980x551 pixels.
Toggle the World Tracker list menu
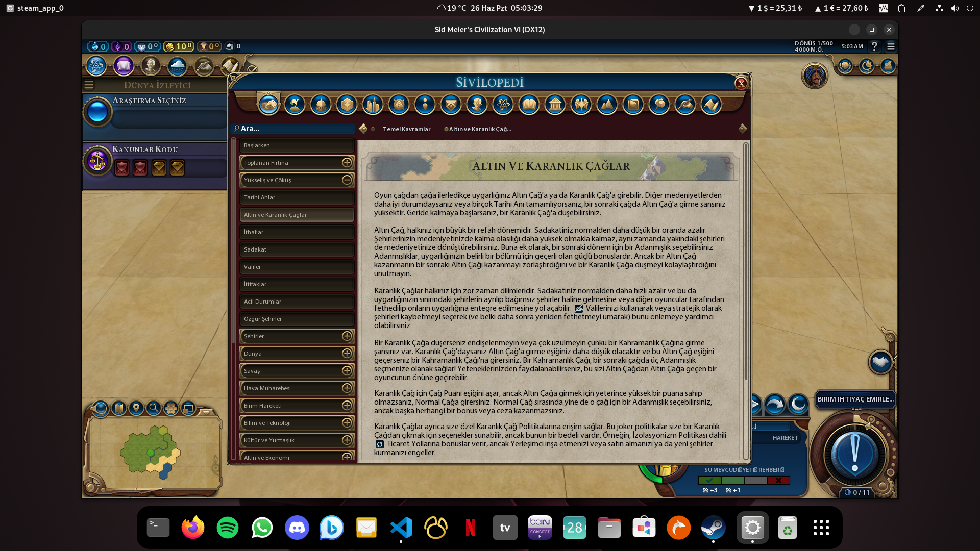coord(89,85)
